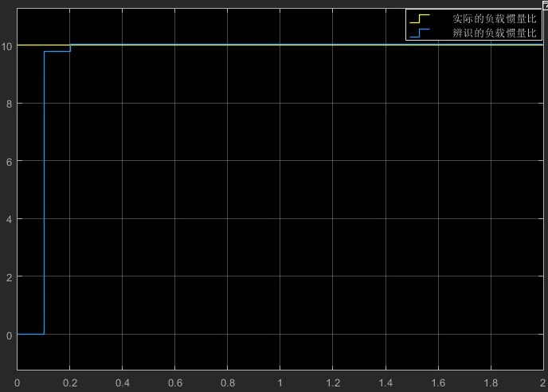The height and width of the screenshot is (392, 548).
Task: Click the x-axis tick label 0.6
Action: click(x=175, y=383)
